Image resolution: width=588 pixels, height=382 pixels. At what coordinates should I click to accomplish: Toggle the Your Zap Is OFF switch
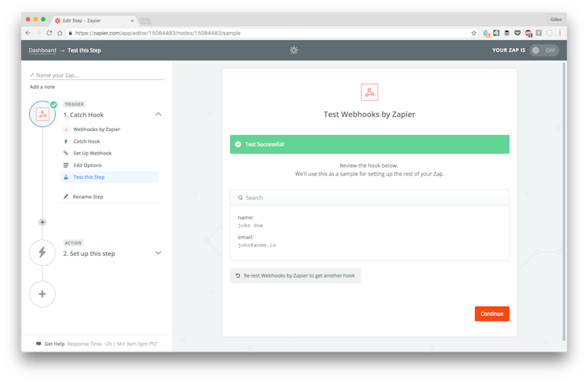[544, 50]
